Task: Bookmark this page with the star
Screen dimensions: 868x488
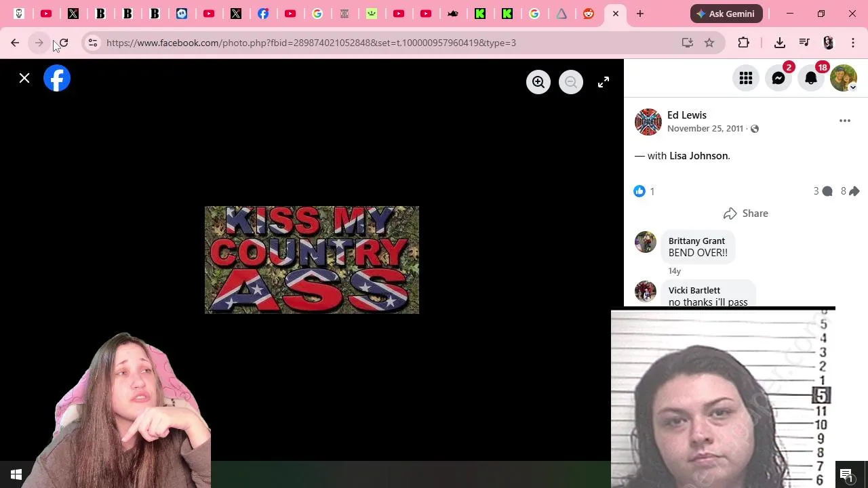Action: (x=709, y=43)
